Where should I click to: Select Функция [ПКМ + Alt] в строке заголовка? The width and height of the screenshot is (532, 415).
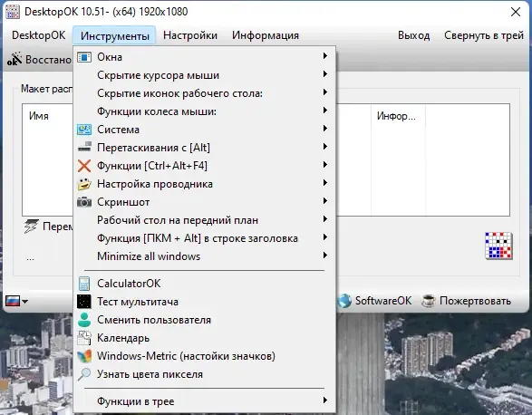[x=205, y=238]
